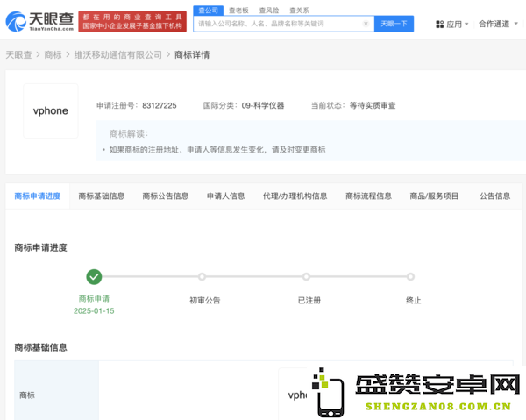Viewport: 526px width, 420px height.
Task: Switch to 公告信息 tab
Action: point(494,196)
